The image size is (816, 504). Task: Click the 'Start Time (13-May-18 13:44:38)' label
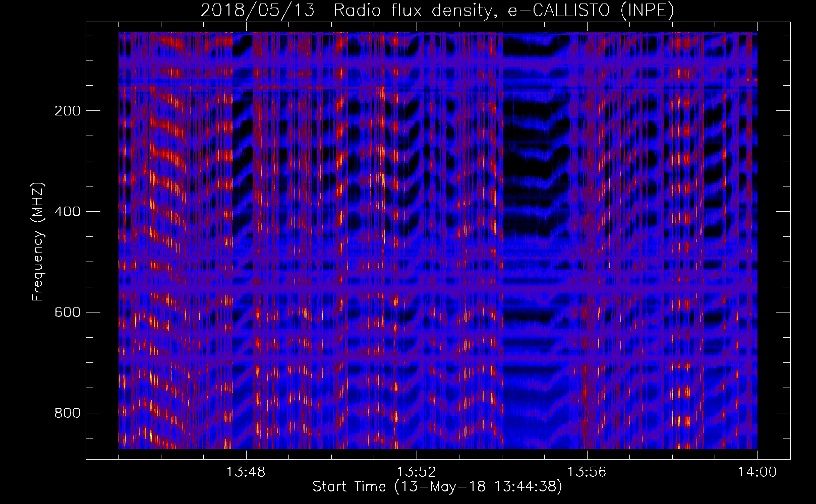tap(437, 487)
